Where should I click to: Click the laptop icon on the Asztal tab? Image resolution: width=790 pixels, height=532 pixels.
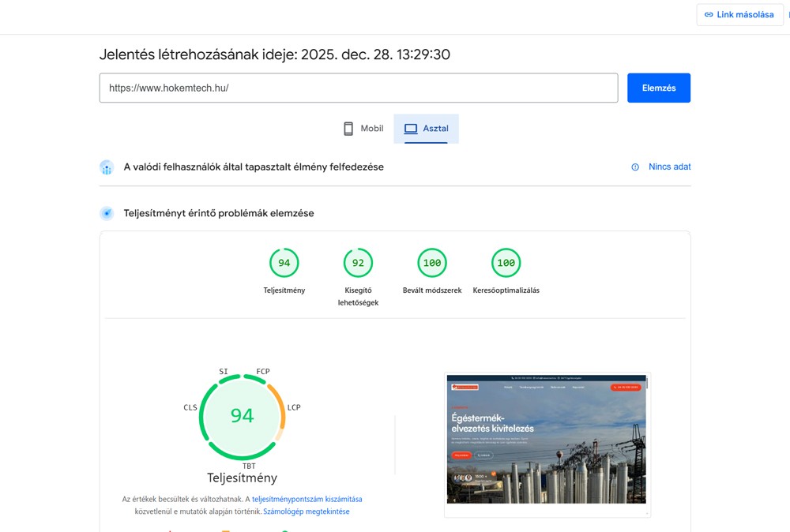(x=412, y=127)
